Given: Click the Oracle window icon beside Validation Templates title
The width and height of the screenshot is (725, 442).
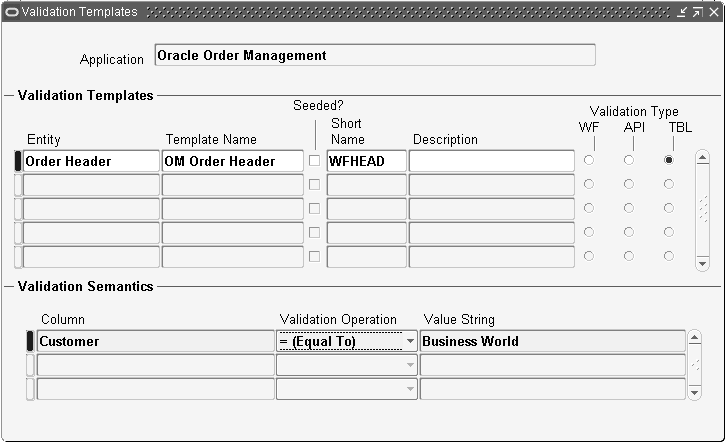Looking at the screenshot, I should point(12,12).
